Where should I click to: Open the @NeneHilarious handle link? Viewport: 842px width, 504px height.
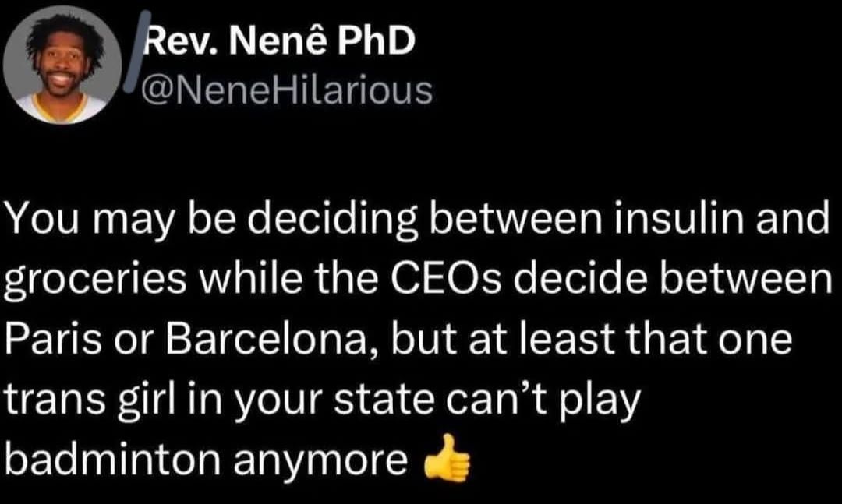285,90
